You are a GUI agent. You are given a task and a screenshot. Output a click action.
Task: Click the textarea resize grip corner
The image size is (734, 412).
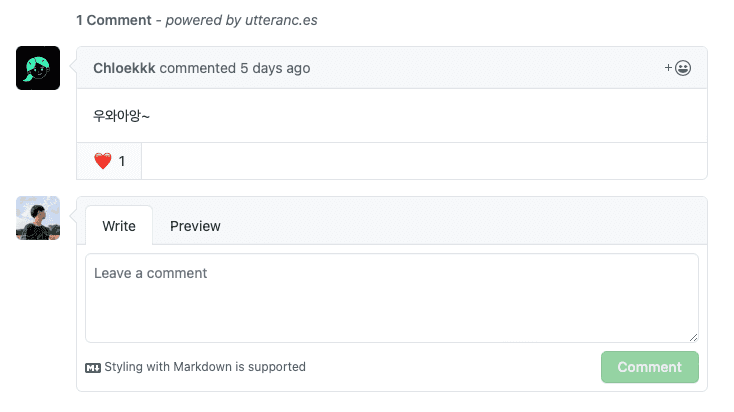tap(693, 337)
